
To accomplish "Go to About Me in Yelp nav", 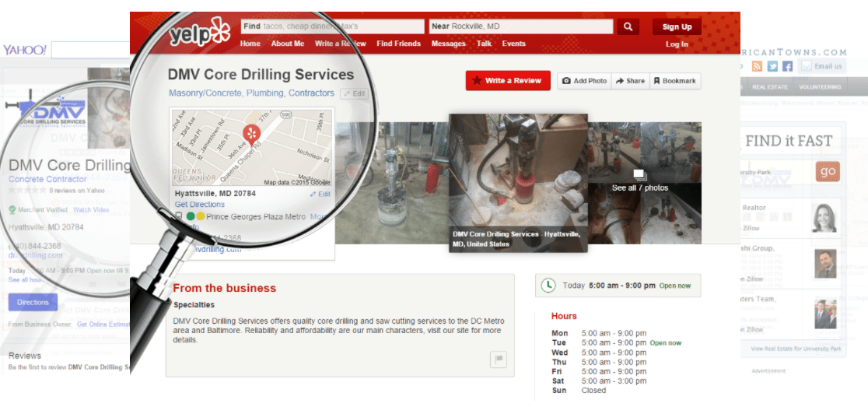I will [x=287, y=44].
